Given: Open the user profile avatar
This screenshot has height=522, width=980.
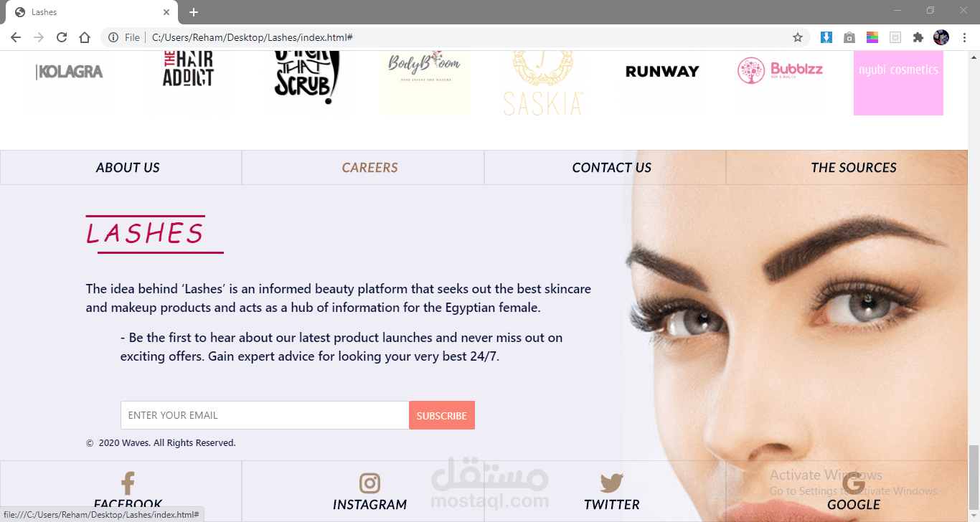Looking at the screenshot, I should pyautogui.click(x=941, y=37).
